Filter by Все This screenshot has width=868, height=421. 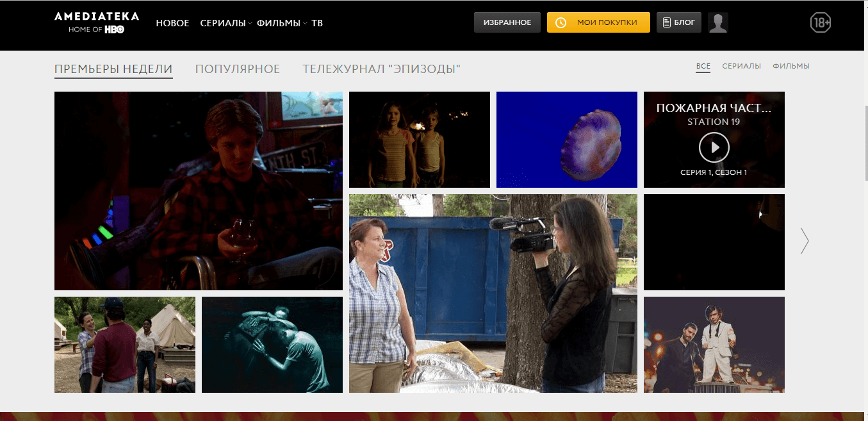point(703,66)
